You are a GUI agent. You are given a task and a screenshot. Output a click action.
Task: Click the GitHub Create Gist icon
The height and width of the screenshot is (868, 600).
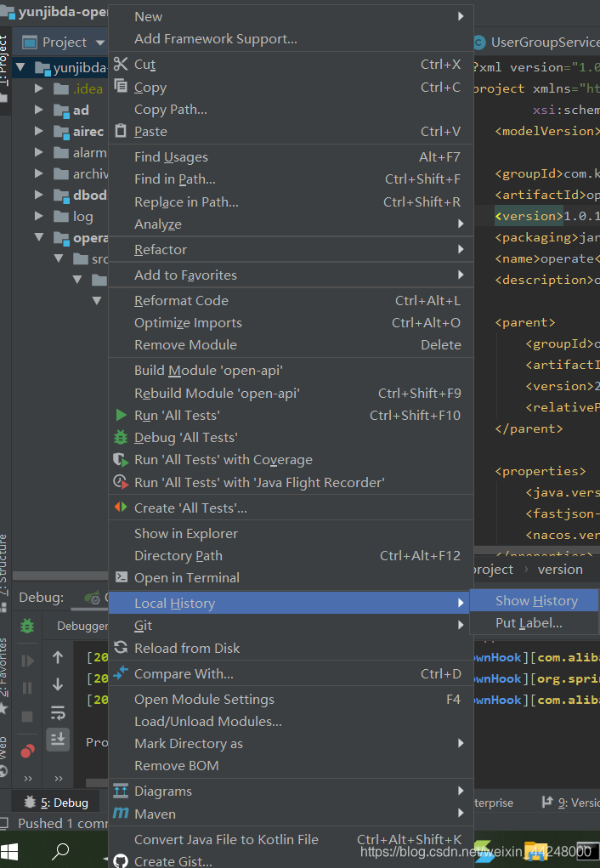point(121,861)
